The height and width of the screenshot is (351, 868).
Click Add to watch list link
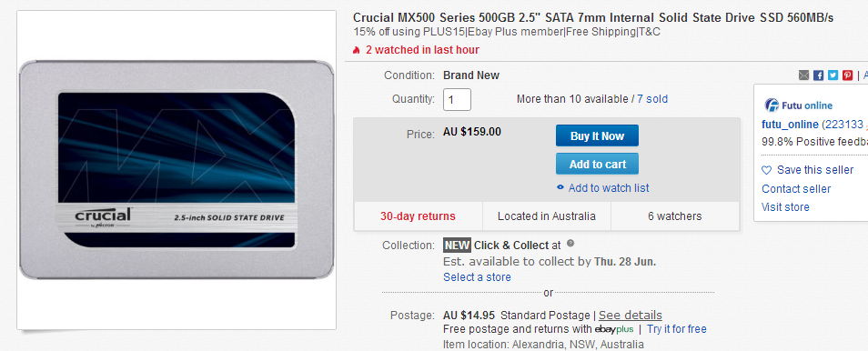[x=609, y=188]
